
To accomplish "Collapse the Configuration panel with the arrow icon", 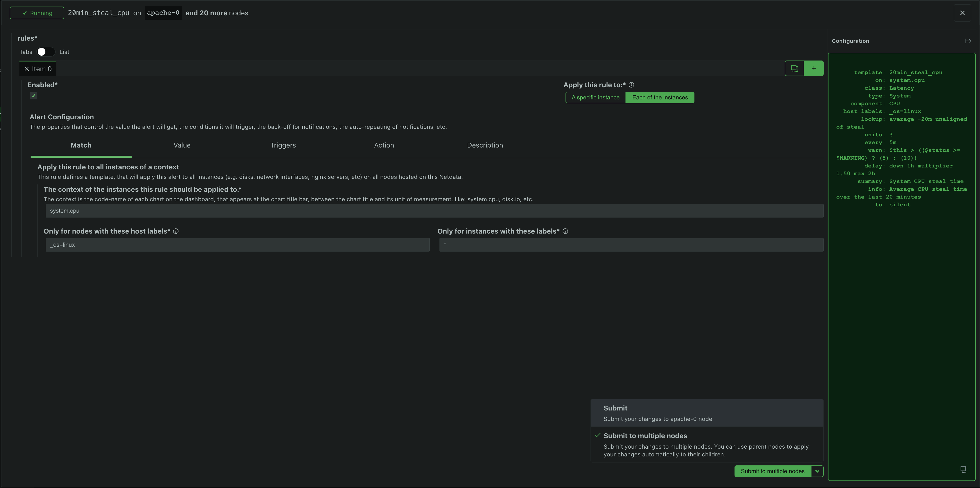I will (x=968, y=41).
